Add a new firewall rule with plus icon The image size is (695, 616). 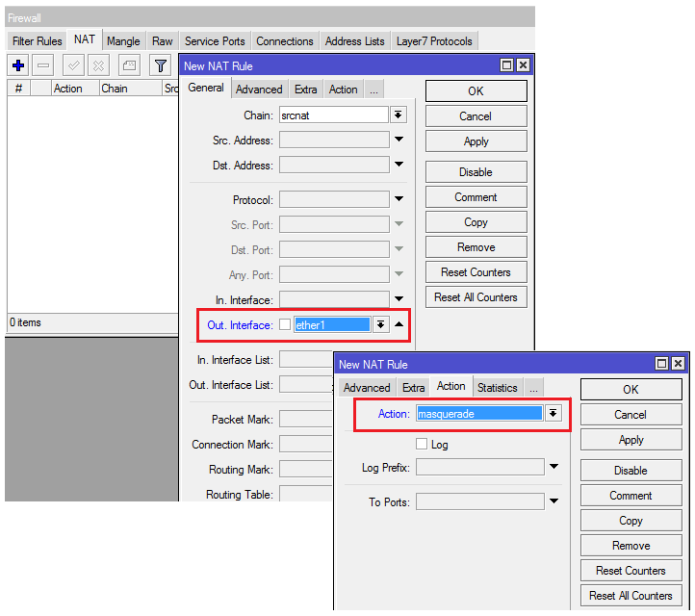point(18,66)
